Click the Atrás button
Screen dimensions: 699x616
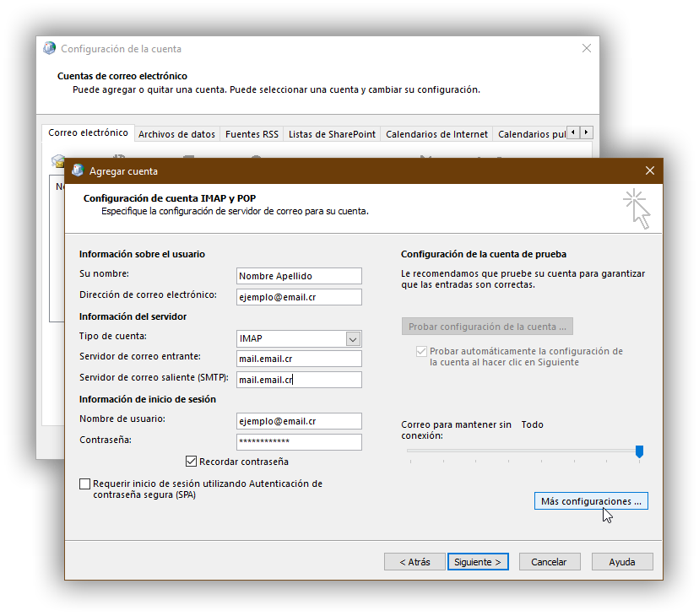coord(415,561)
